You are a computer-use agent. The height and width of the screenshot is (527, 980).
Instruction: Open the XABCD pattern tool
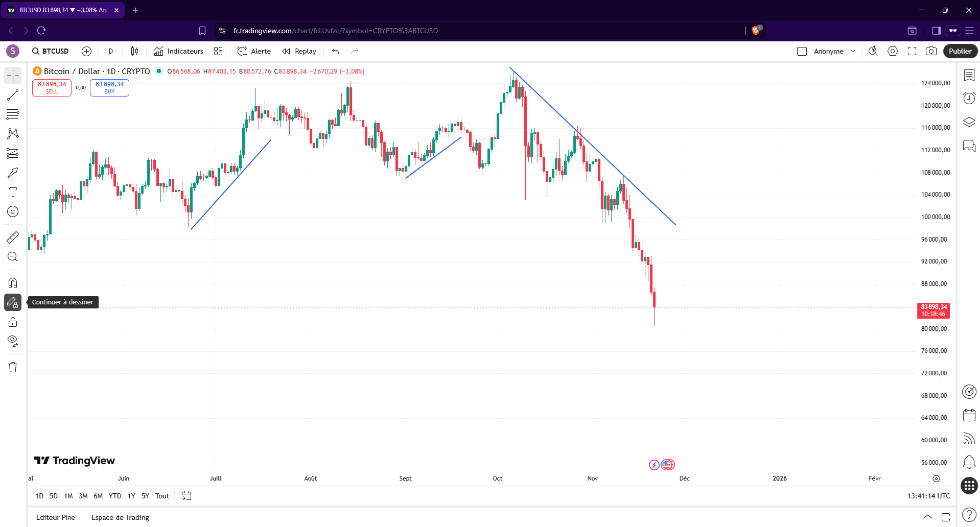(x=13, y=134)
